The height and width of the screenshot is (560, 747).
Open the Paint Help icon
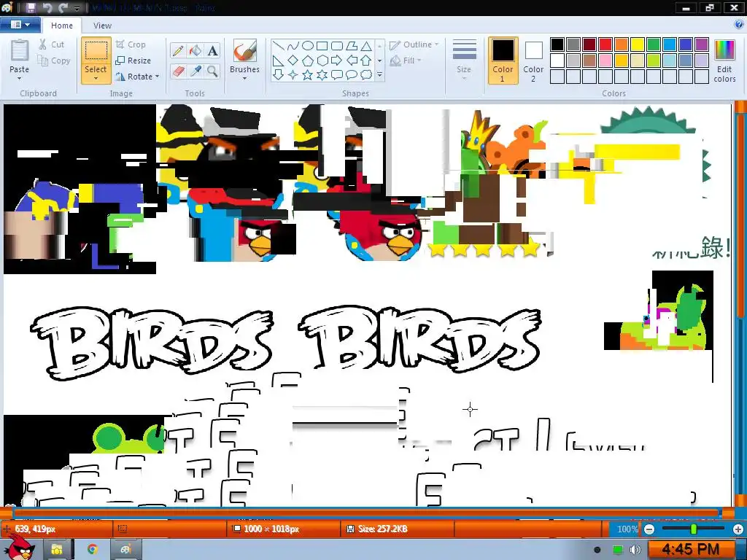pos(739,24)
